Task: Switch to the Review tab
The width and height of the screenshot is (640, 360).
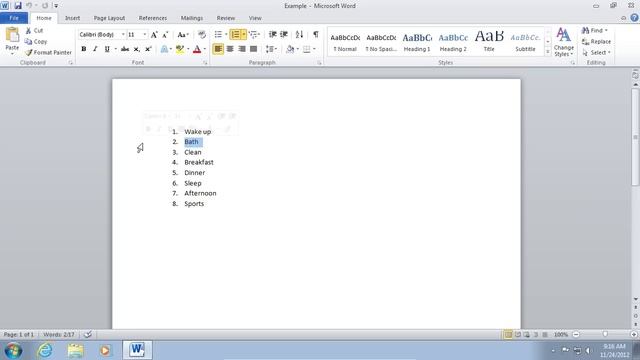Action: point(226,18)
